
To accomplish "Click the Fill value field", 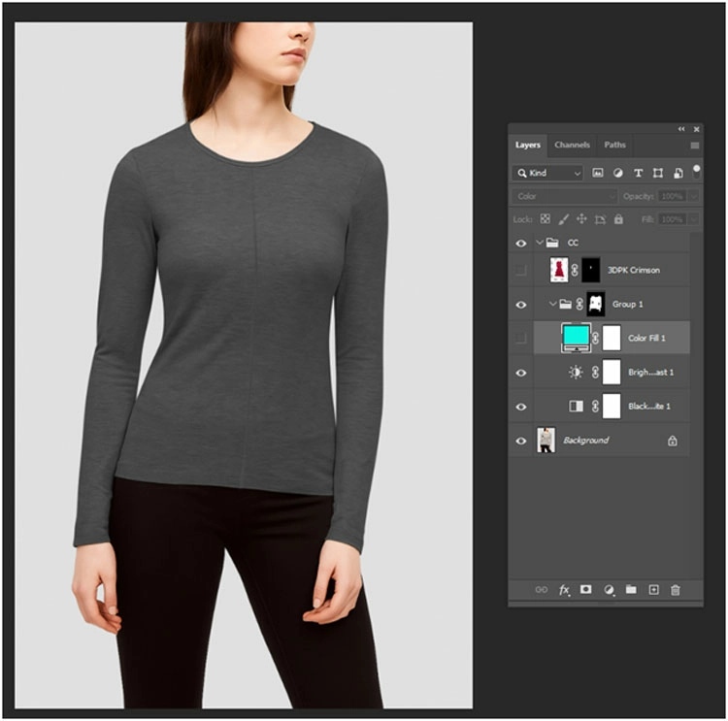I will point(673,219).
